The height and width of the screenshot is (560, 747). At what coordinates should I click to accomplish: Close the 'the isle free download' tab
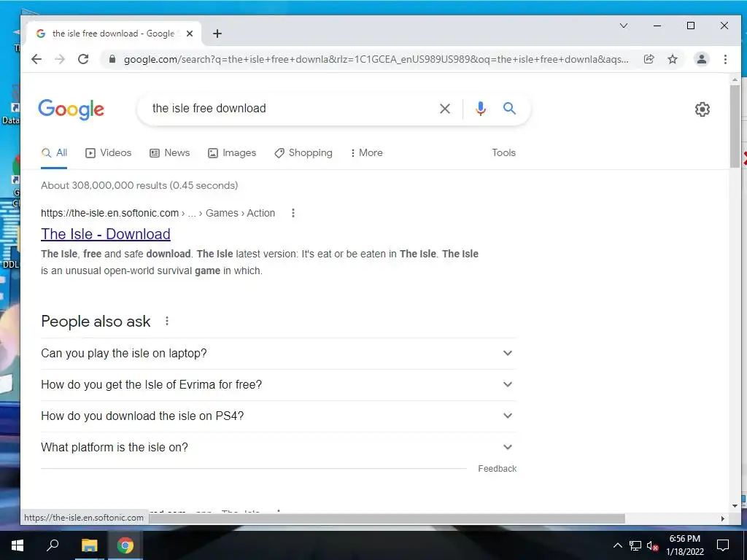click(x=190, y=34)
